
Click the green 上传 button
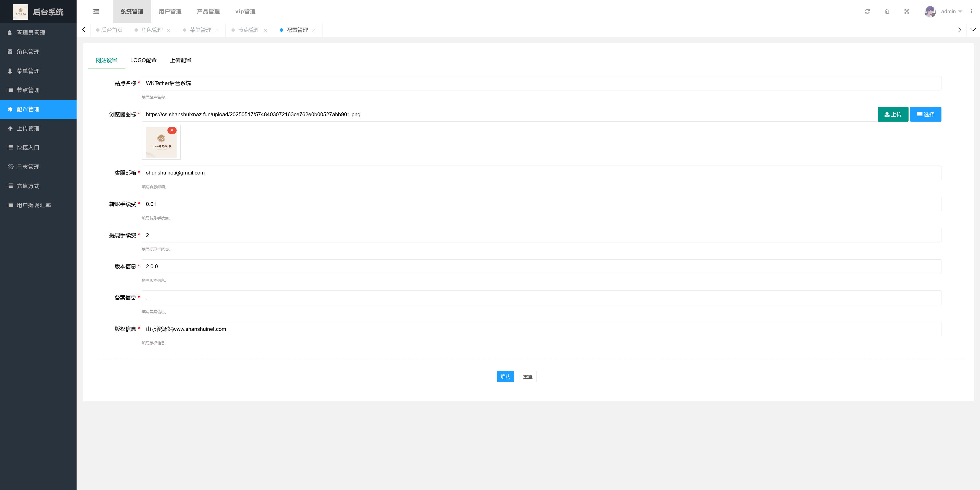click(892, 114)
